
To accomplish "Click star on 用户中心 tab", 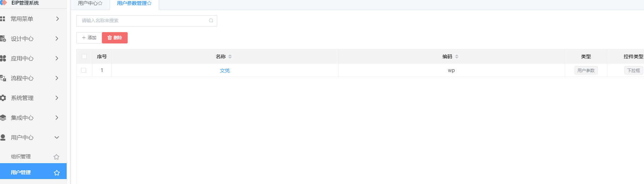I will point(100,3).
